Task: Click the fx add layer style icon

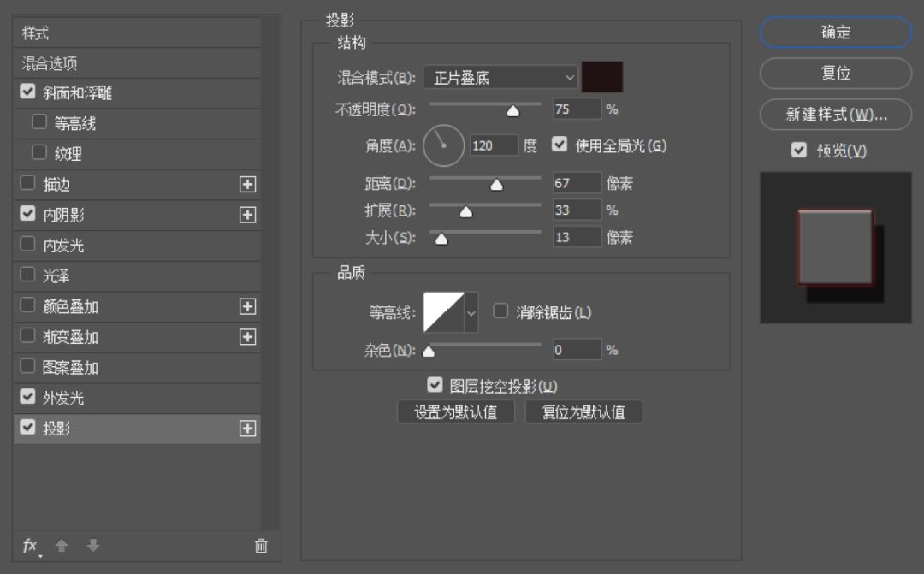Action: [30, 546]
